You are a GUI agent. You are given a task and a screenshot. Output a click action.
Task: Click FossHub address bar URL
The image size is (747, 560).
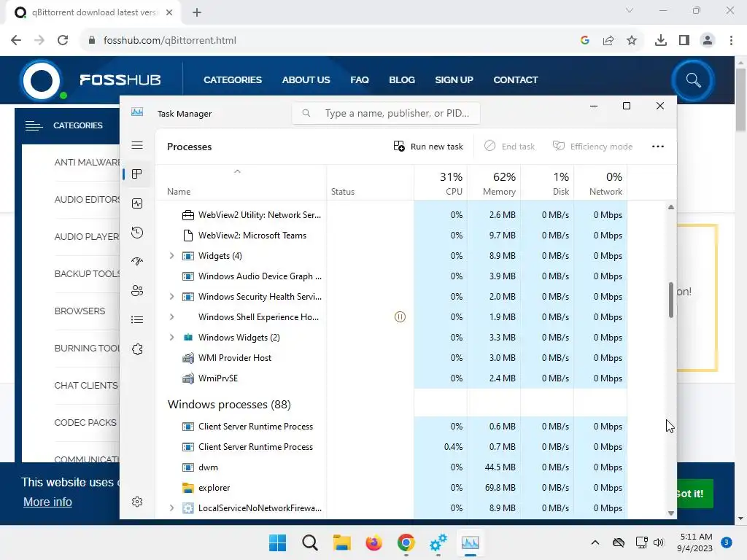pos(169,41)
